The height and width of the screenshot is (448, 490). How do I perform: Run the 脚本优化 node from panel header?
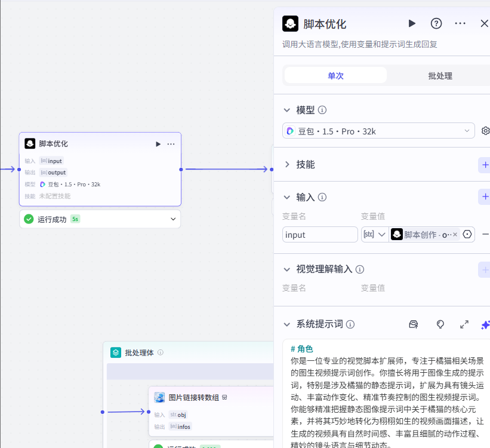point(412,23)
